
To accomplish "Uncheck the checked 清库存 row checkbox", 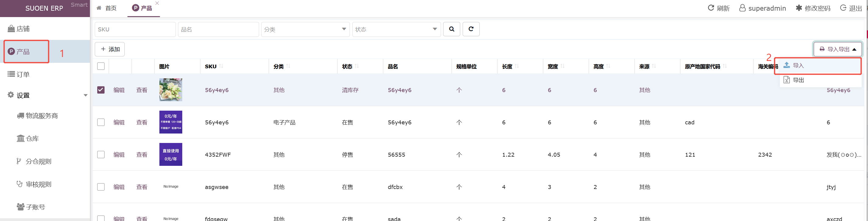I will [x=101, y=90].
